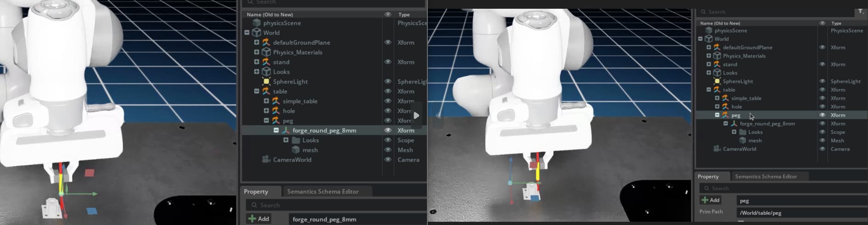Click the hole Xform icon in left panel
Screen dimensions: 868x225
click(276, 111)
